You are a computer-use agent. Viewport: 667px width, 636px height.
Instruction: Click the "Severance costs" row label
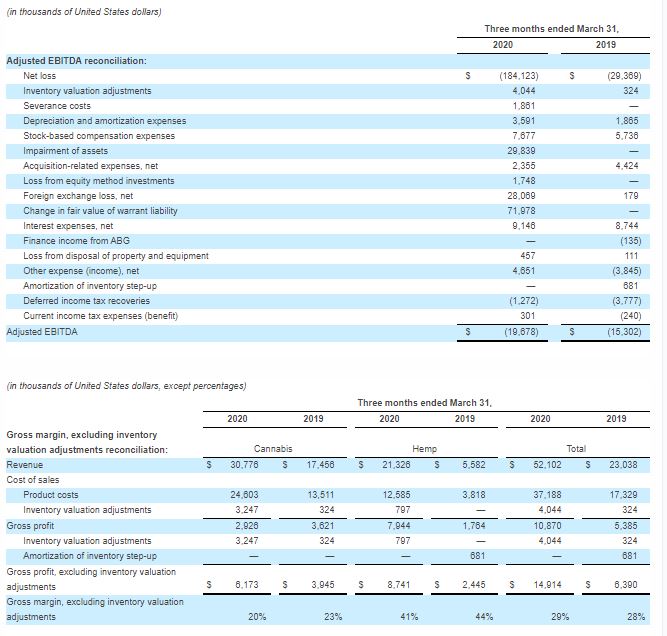pyautogui.click(x=56, y=106)
